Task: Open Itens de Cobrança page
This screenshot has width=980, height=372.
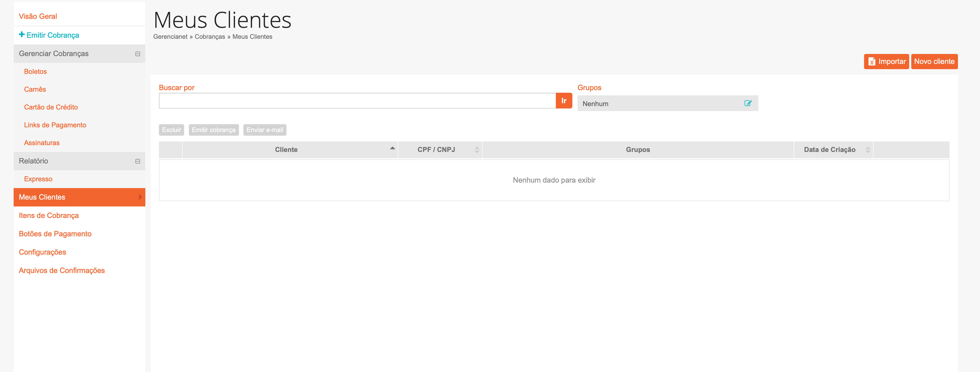Action: pos(49,215)
